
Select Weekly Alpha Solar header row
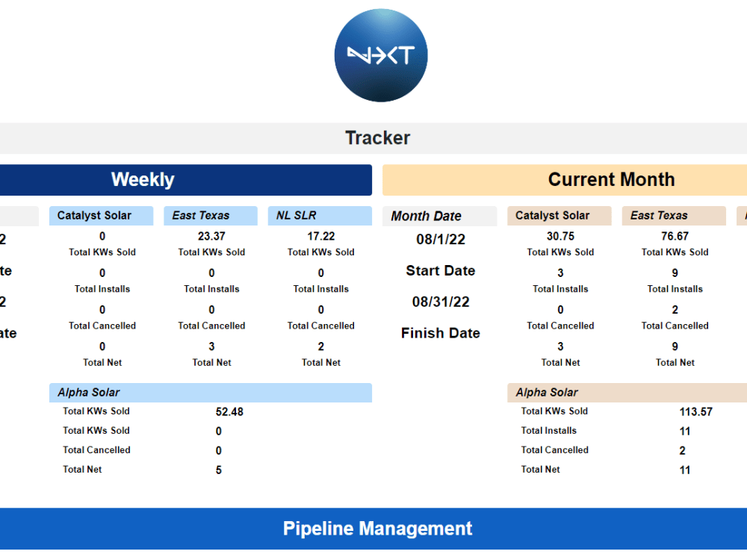click(211, 393)
